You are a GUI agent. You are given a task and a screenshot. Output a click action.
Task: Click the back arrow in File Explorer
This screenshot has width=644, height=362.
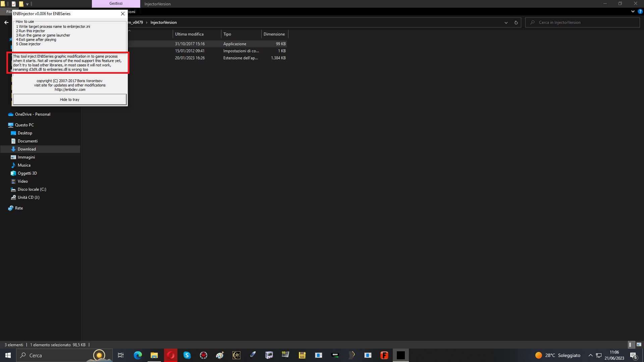coord(6,22)
